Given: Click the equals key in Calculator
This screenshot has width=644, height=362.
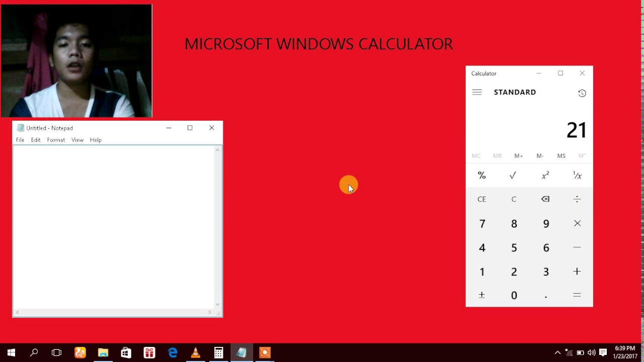Looking at the screenshot, I should tap(577, 295).
